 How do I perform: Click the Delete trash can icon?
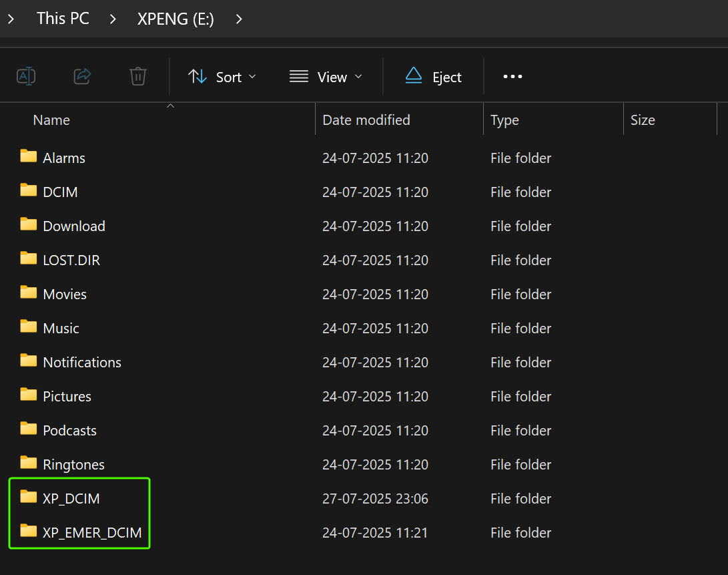click(138, 76)
